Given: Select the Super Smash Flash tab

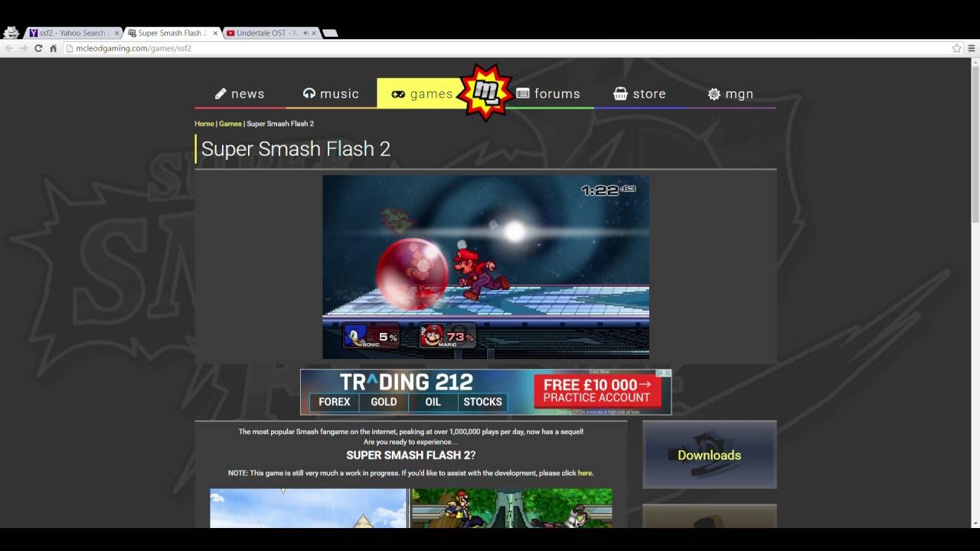Looking at the screenshot, I should tap(172, 33).
